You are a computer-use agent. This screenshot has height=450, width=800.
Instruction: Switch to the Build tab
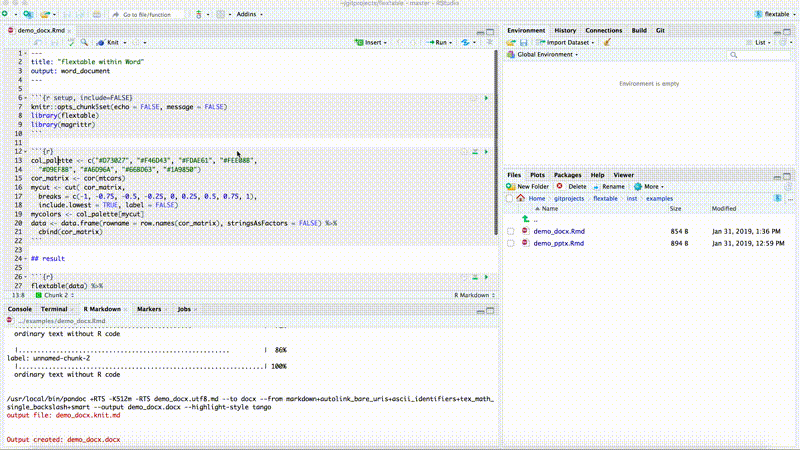[639, 31]
